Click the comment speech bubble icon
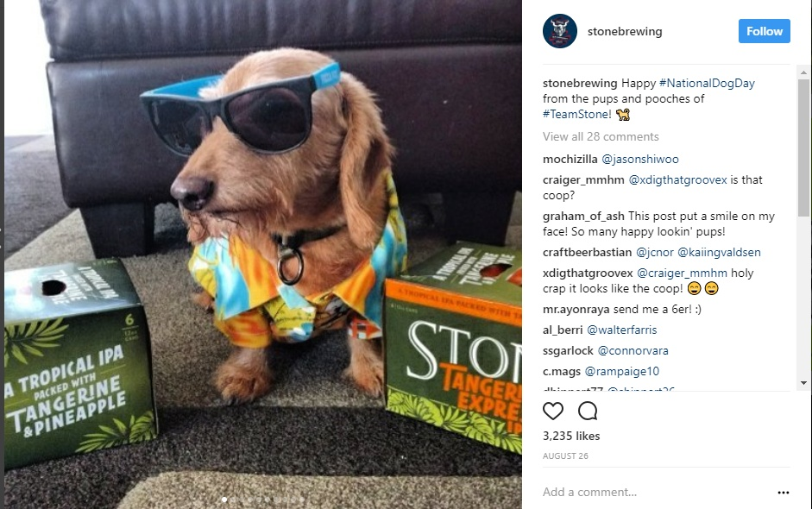The height and width of the screenshot is (509, 812). click(588, 412)
